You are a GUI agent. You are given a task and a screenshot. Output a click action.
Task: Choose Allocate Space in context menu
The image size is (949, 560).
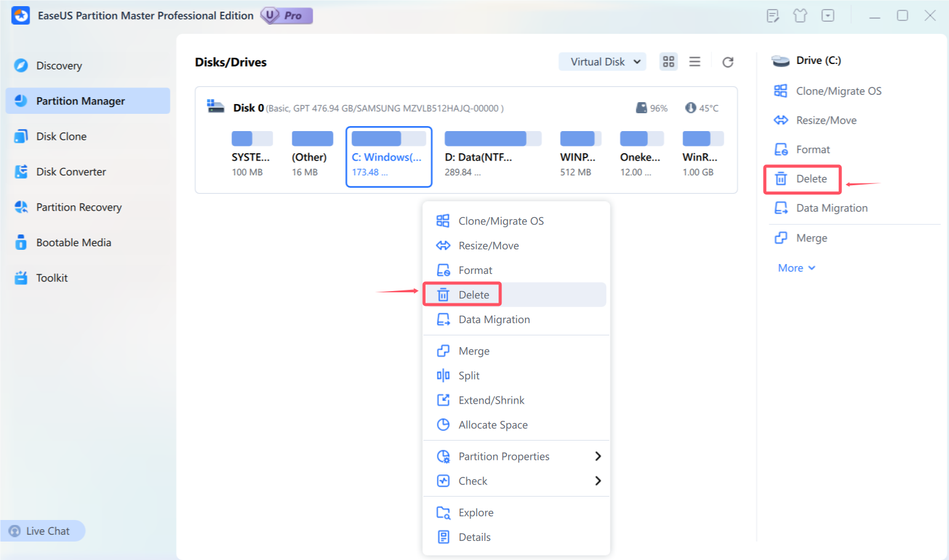coord(516,425)
